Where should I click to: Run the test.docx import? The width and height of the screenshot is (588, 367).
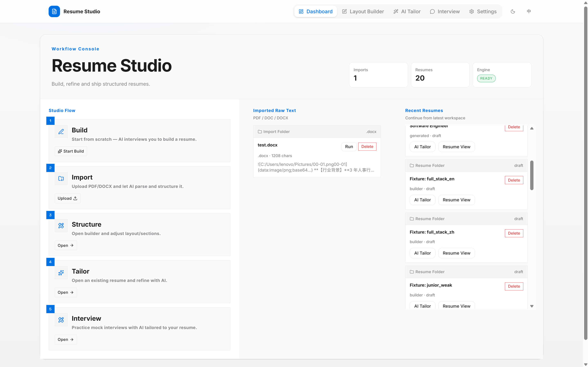pos(349,147)
